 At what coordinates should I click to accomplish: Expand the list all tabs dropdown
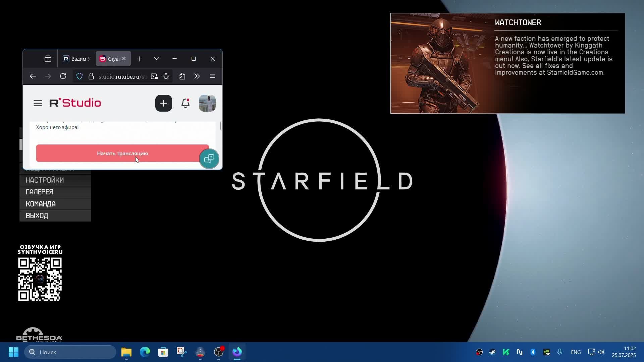pos(157,59)
